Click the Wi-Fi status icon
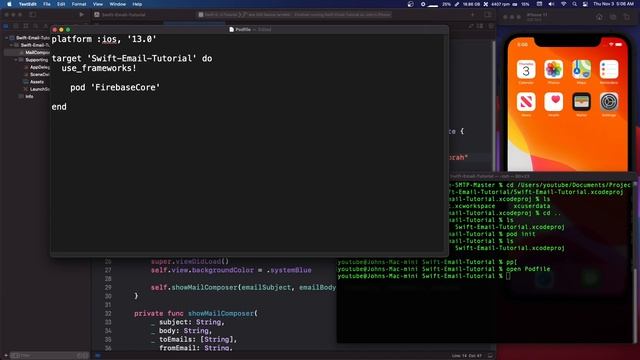Image resolution: width=640 pixels, height=360 pixels. (x=563, y=4)
